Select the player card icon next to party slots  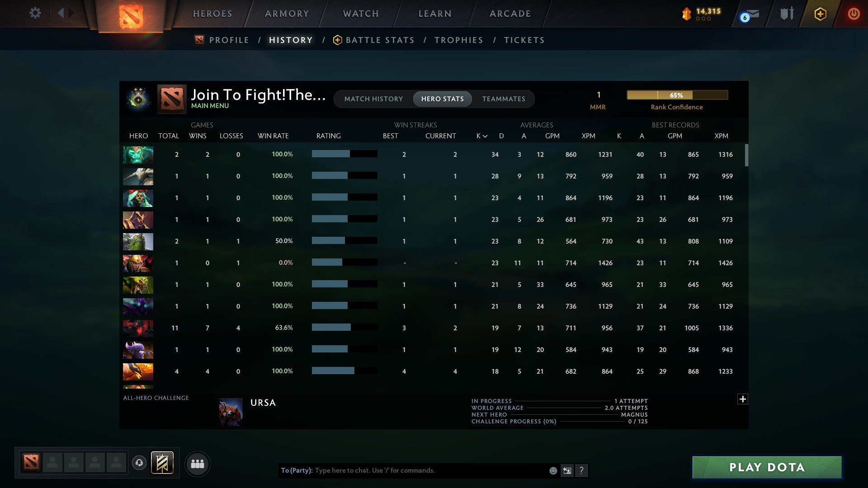pyautogui.click(x=161, y=462)
